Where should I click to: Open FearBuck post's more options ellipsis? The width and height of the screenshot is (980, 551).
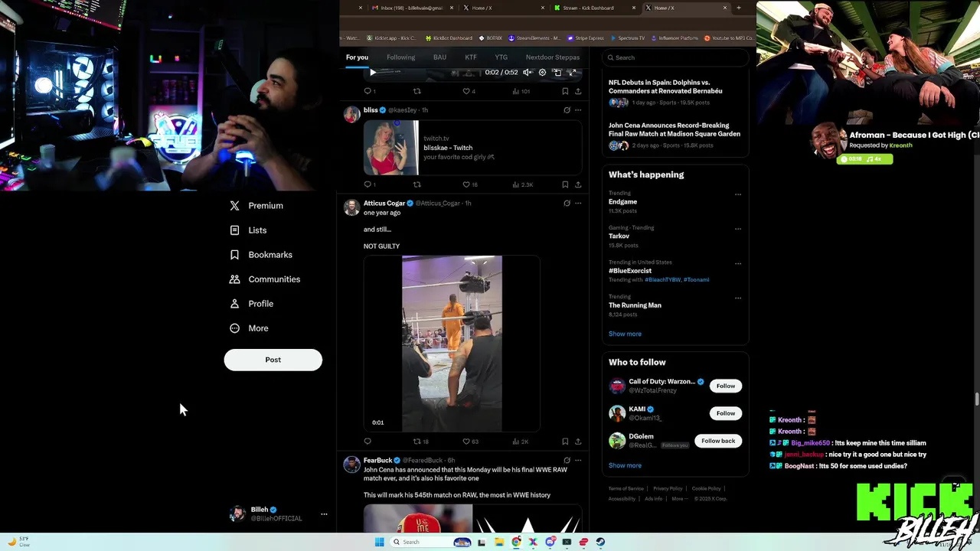(578, 461)
